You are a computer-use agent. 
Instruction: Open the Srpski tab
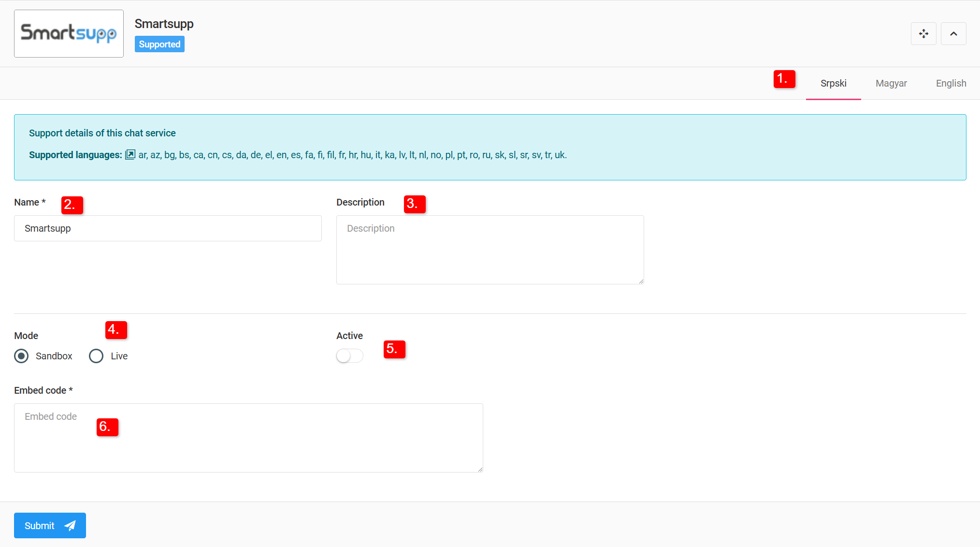[x=833, y=83]
